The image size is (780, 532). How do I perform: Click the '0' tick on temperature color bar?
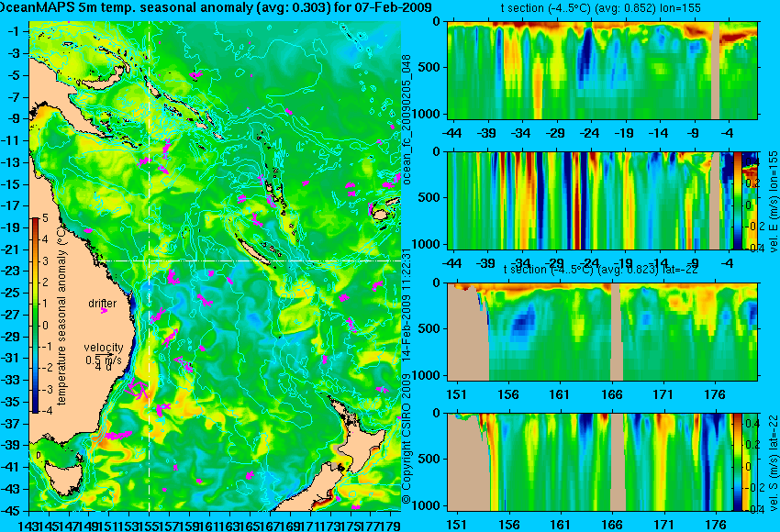(45, 326)
